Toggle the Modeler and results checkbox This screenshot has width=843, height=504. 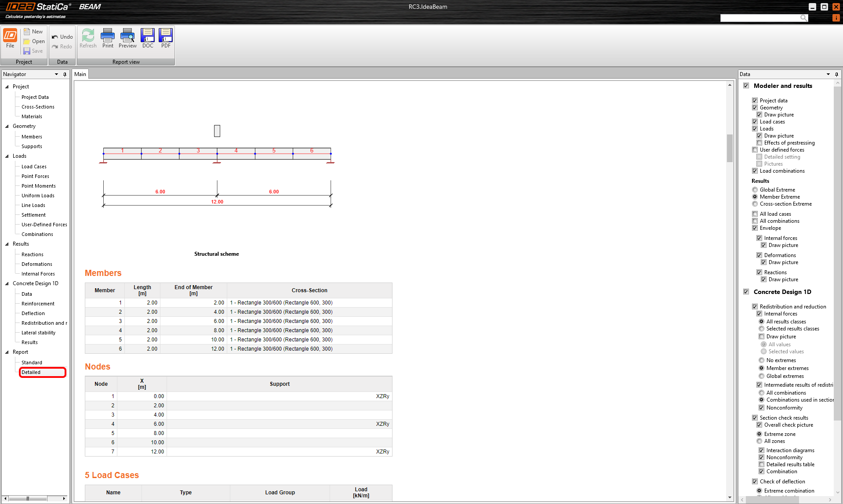pyautogui.click(x=746, y=86)
